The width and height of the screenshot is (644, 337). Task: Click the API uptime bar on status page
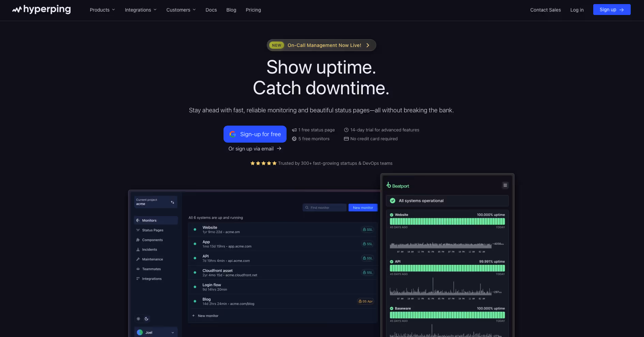pyautogui.click(x=447, y=268)
